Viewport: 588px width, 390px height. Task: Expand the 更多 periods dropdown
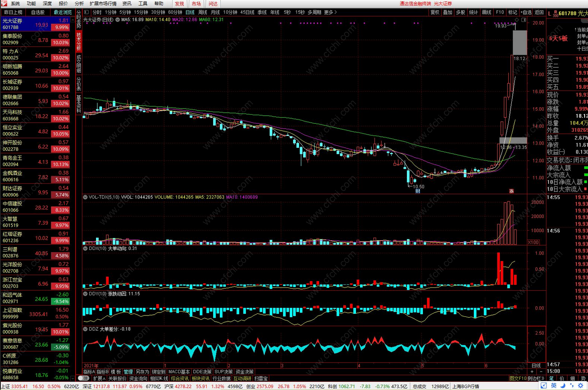pos(330,12)
